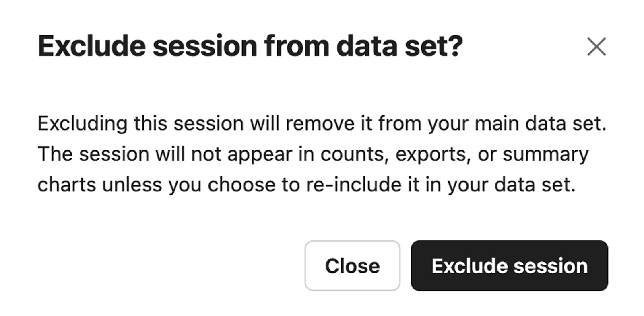Click the word 'charts' in the description
This screenshot has height=316, width=644.
pos(66,185)
